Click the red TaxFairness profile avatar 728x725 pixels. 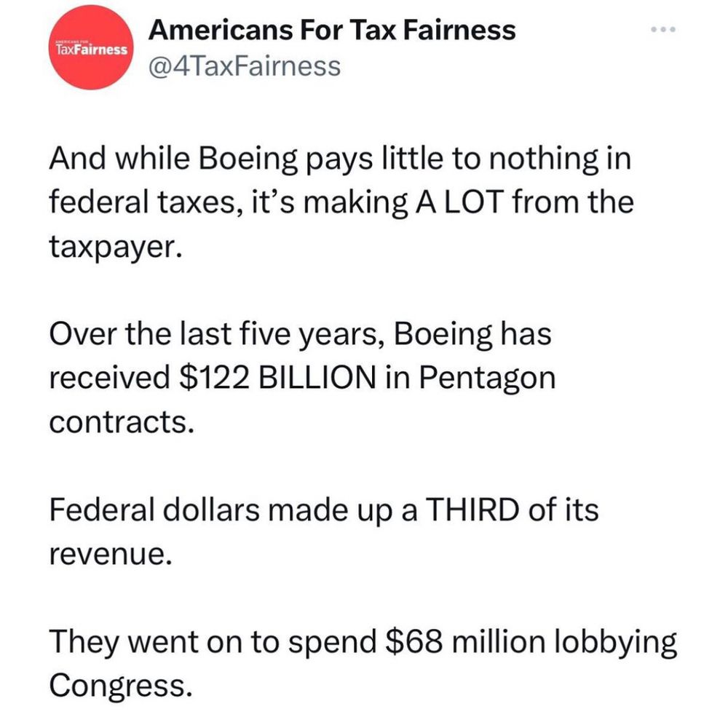pyautogui.click(x=91, y=47)
